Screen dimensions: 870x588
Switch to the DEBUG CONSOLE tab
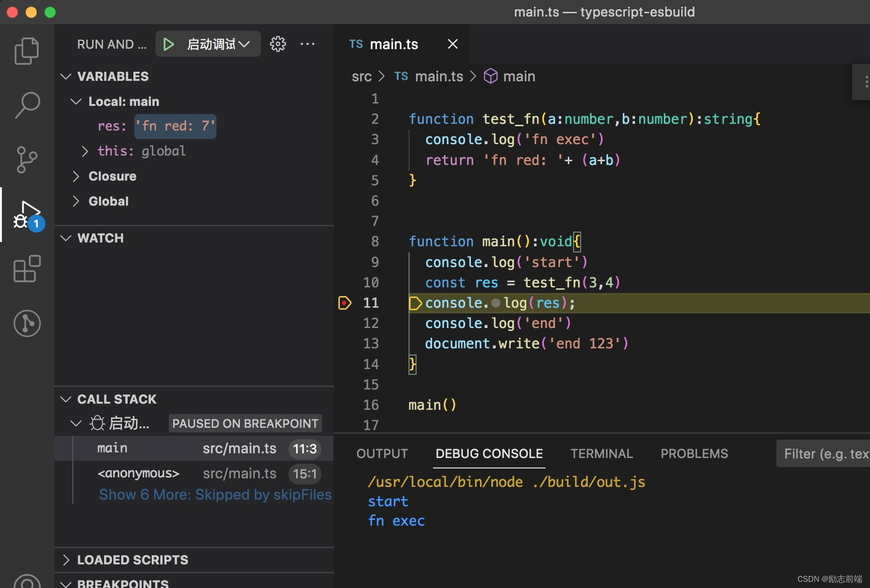pyautogui.click(x=489, y=454)
